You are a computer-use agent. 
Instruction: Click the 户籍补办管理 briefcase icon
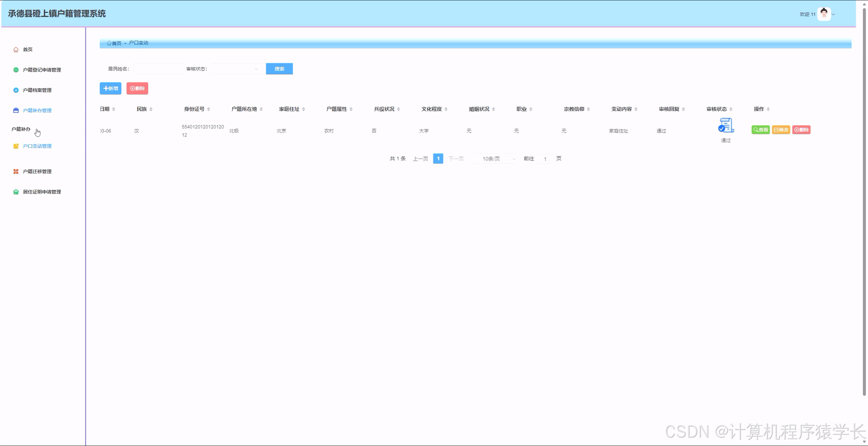[x=16, y=110]
